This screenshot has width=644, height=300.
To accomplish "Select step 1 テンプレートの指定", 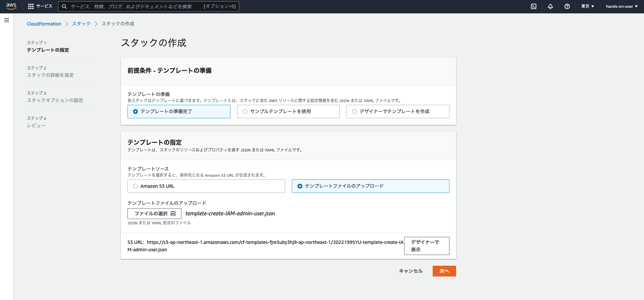I will 48,50.
